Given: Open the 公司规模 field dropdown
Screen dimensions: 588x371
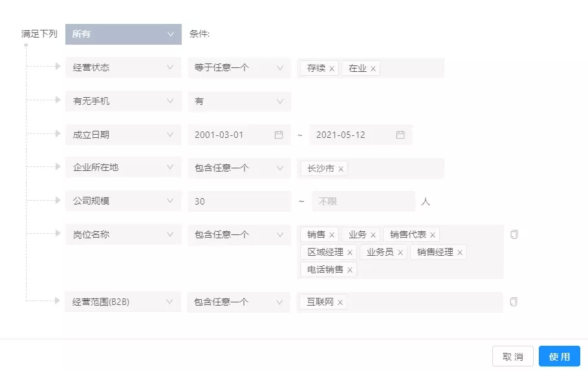Looking at the screenshot, I should click(x=124, y=201).
